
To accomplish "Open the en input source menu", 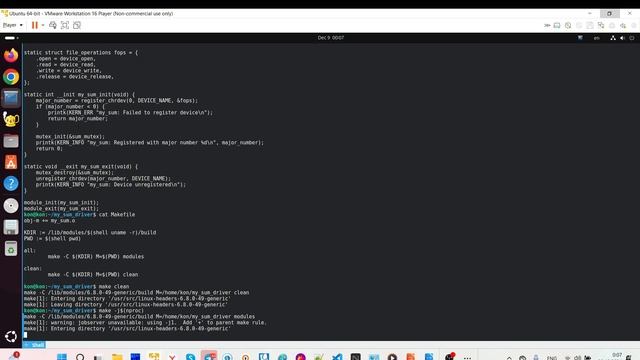I will [596, 38].
